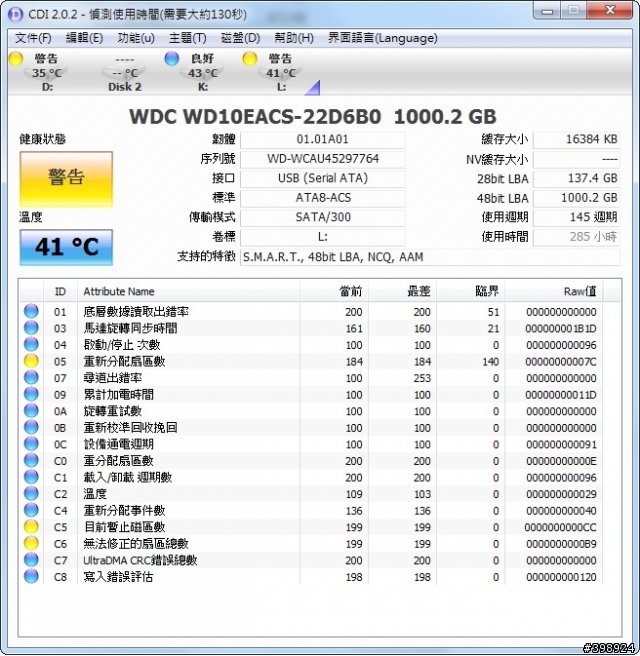The height and width of the screenshot is (656, 640).
Task: Click the Attribute Name column header
Action: 189,291
